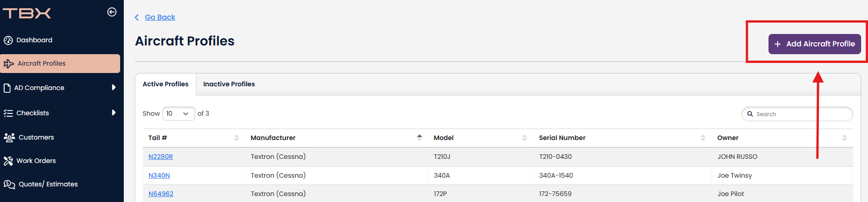Open tail number N2280R link
Image resolution: width=868 pixels, height=202 pixels.
pos(160,157)
